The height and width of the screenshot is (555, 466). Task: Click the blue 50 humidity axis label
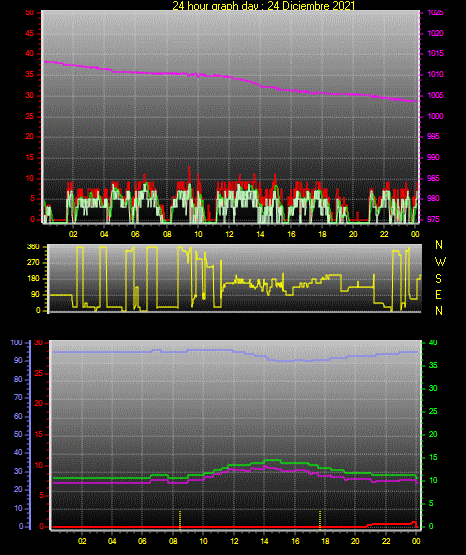pyautogui.click(x=18, y=434)
